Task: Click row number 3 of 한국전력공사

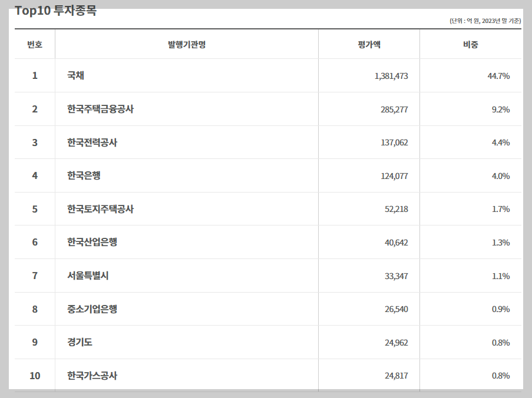Action: coord(35,142)
